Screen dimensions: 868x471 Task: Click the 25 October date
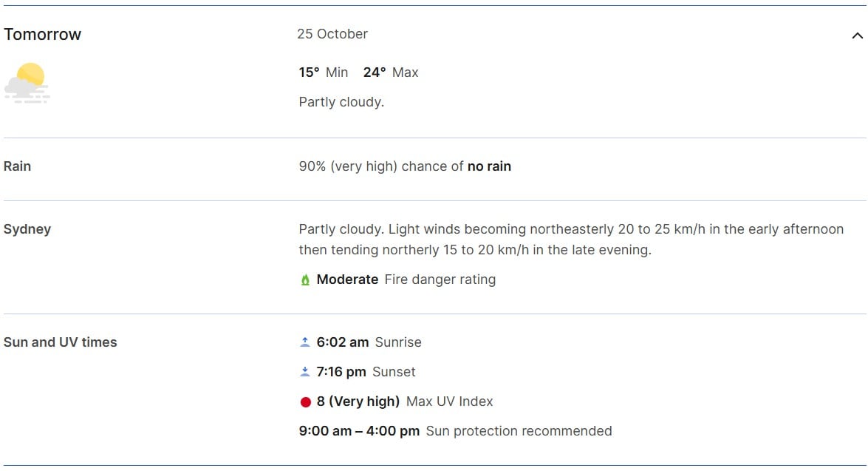pyautogui.click(x=332, y=34)
